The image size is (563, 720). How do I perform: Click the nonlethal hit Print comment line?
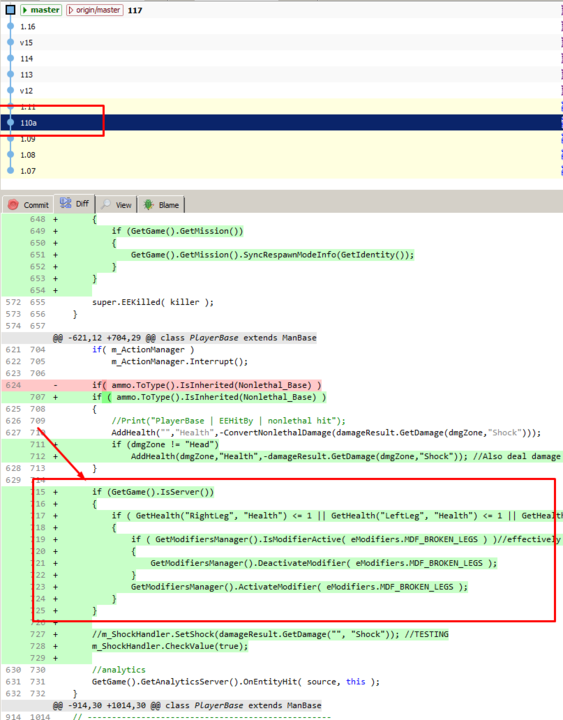228,421
